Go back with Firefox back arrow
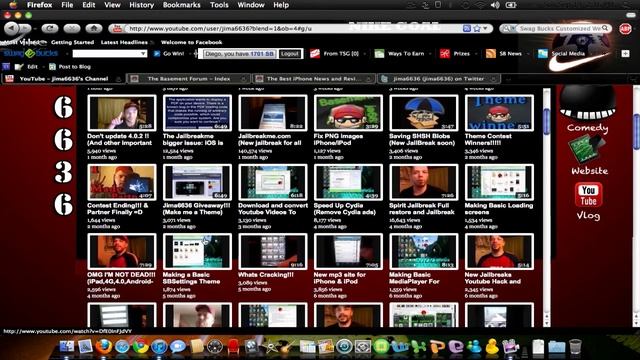This screenshot has height=360, width=640. [11, 28]
